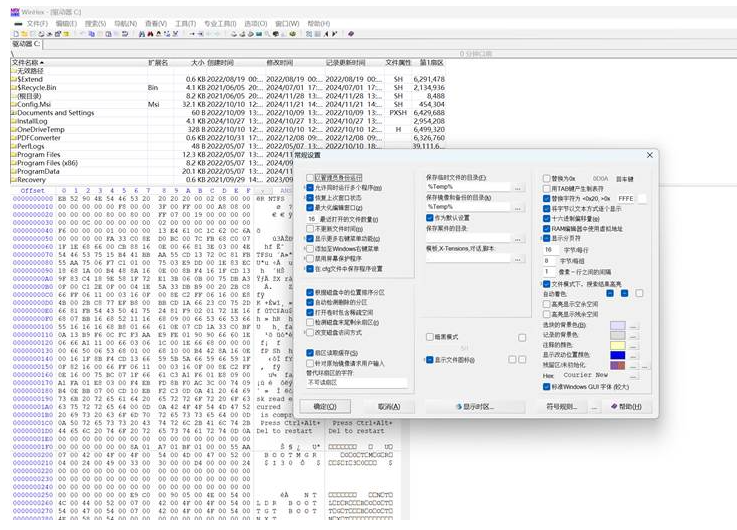The image size is (737, 530).
Task: Click the Open disk toolbar icon
Action: coord(234,34)
